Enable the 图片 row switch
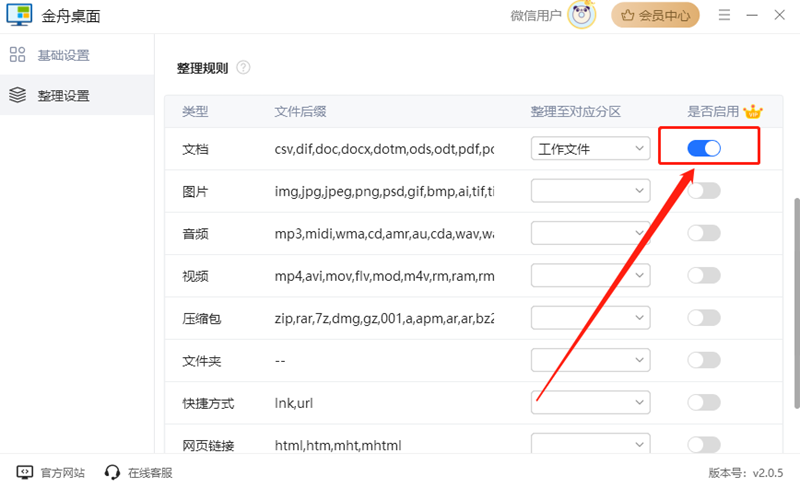800x488 pixels. coord(704,191)
